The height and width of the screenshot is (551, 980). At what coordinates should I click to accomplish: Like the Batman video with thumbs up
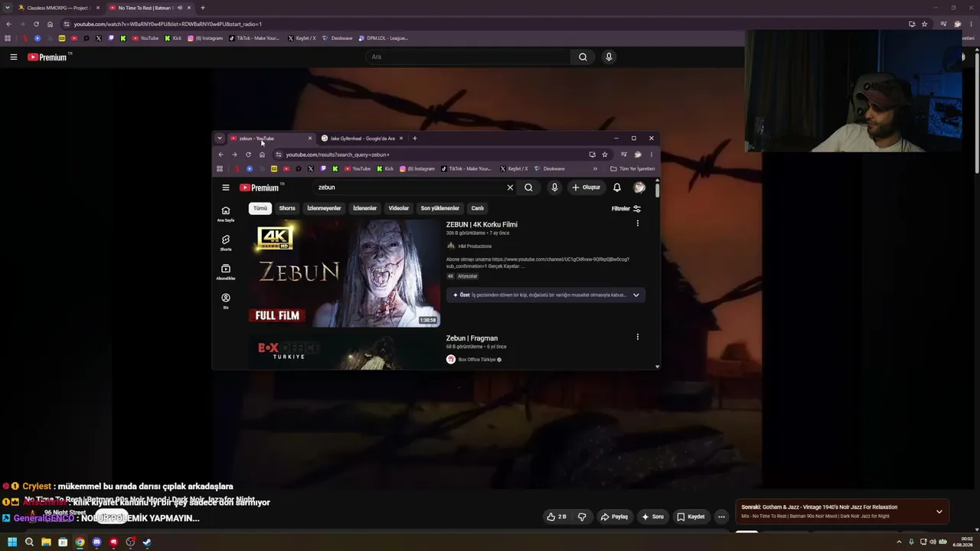(557, 517)
